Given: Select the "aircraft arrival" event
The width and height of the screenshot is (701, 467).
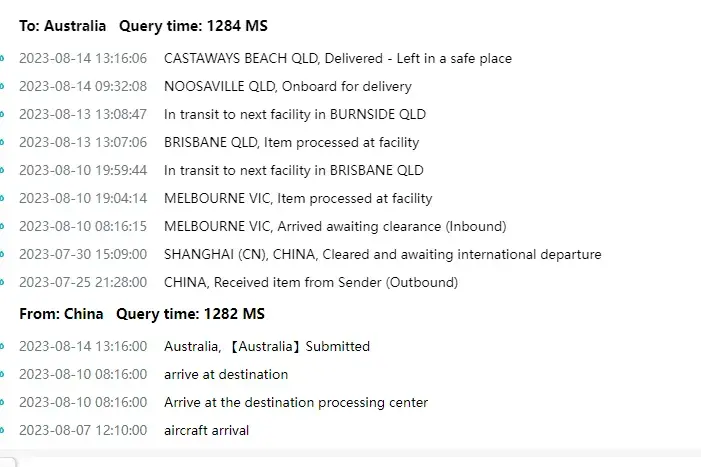Looking at the screenshot, I should (x=206, y=430).
